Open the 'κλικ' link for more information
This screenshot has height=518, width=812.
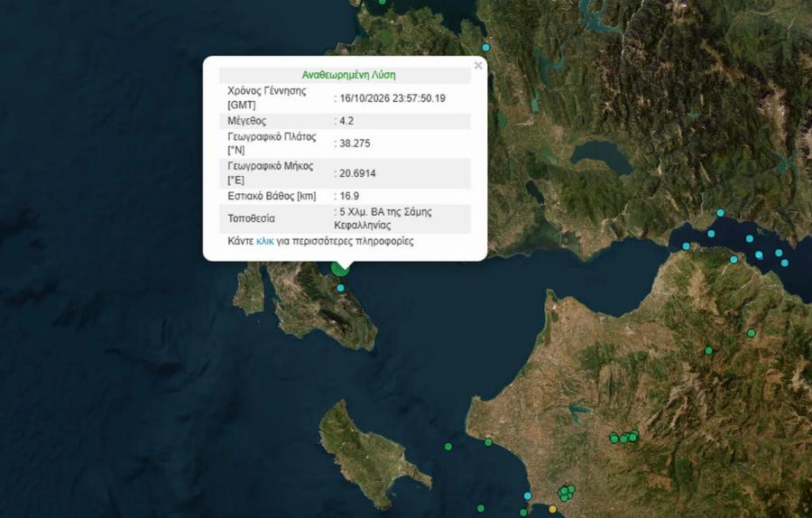(264, 241)
